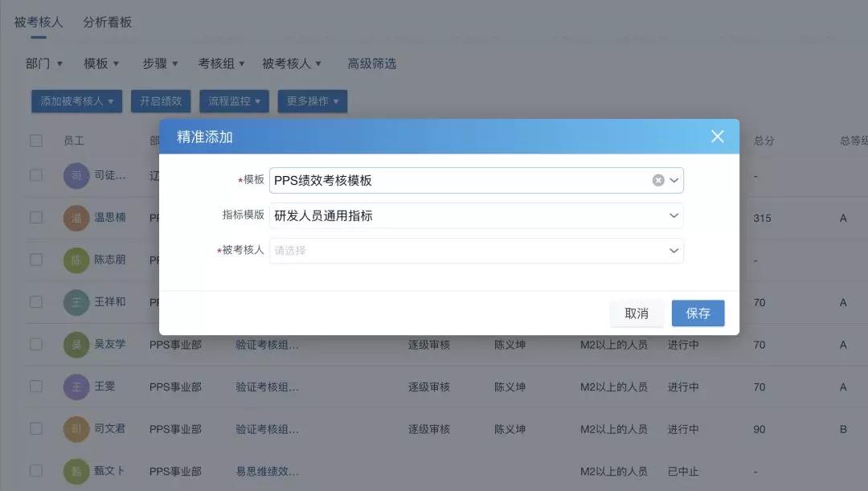Close the 精准添加 dialog with the X icon
This screenshot has width=868, height=491.
717,136
